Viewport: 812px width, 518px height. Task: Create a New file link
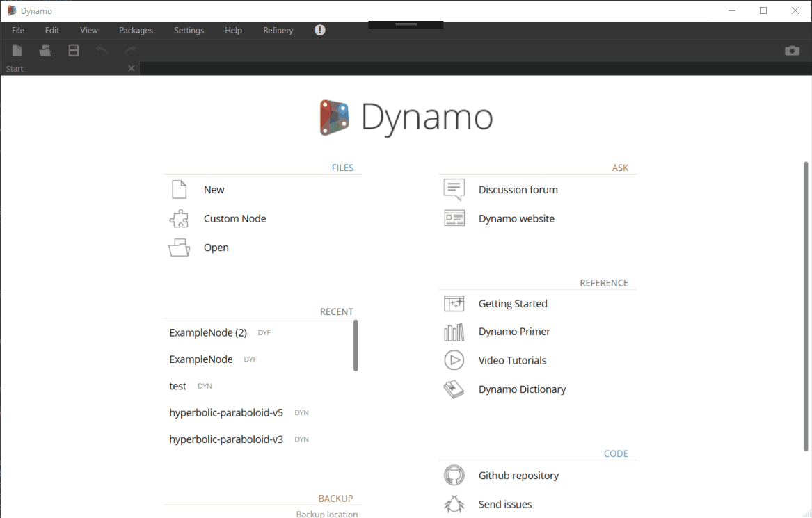pyautogui.click(x=214, y=189)
